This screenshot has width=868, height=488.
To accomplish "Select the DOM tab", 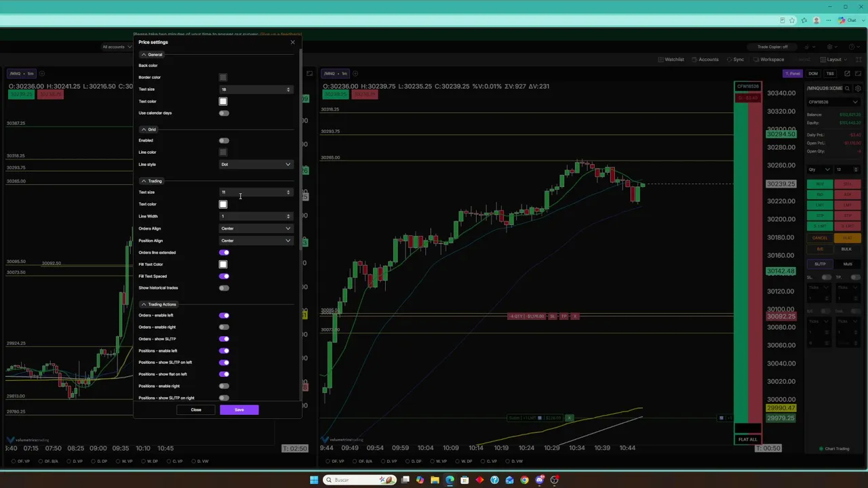I will point(813,73).
